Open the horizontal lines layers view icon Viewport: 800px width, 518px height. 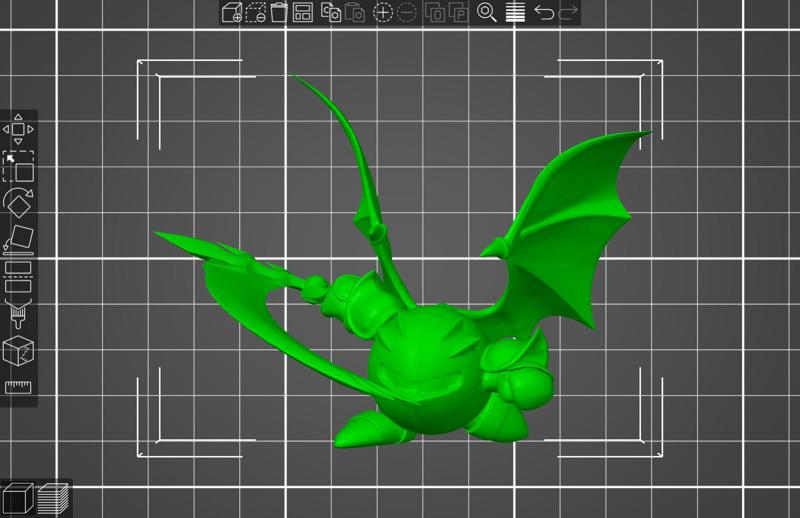click(x=515, y=12)
